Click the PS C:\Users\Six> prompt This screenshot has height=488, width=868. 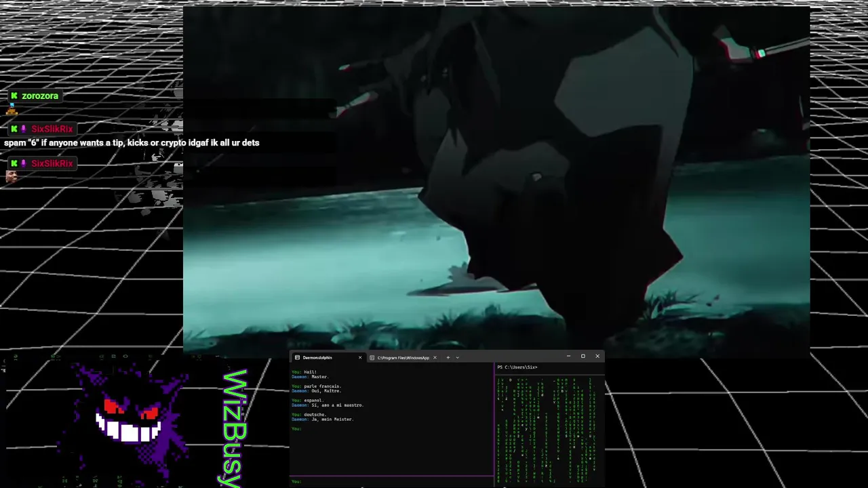tap(517, 367)
